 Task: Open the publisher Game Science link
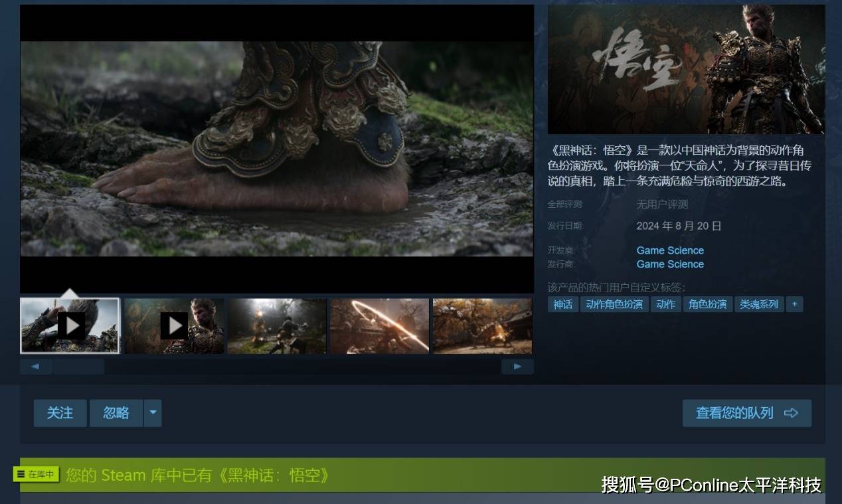point(670,264)
